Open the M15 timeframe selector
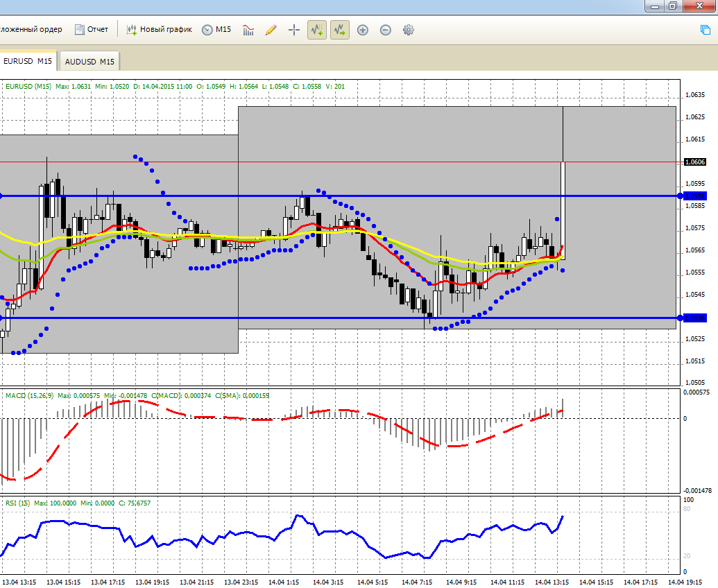 (216, 29)
